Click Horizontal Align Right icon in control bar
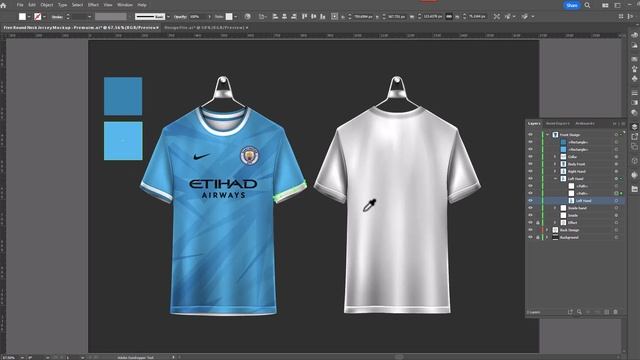 (293, 16)
